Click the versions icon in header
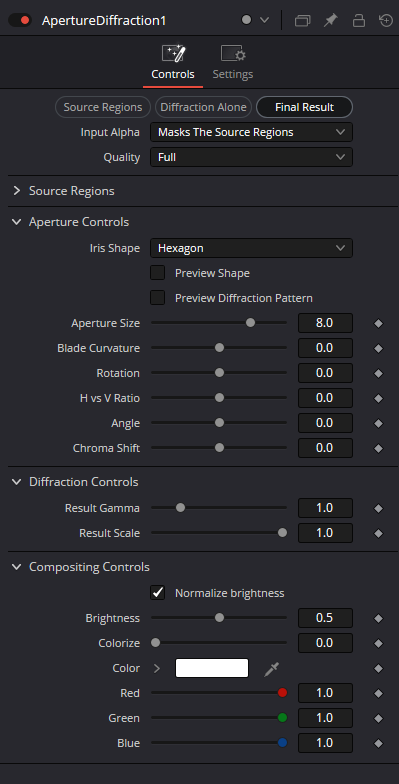 point(302,20)
